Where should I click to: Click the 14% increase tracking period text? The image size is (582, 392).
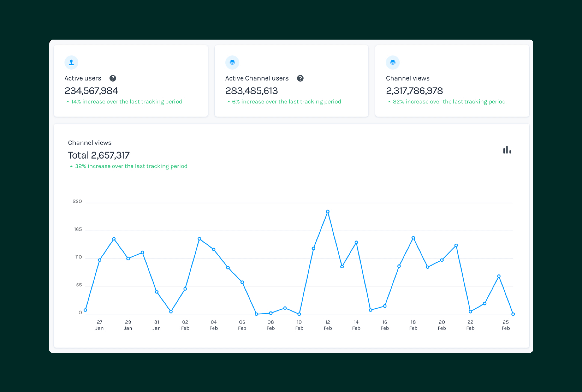click(x=126, y=102)
